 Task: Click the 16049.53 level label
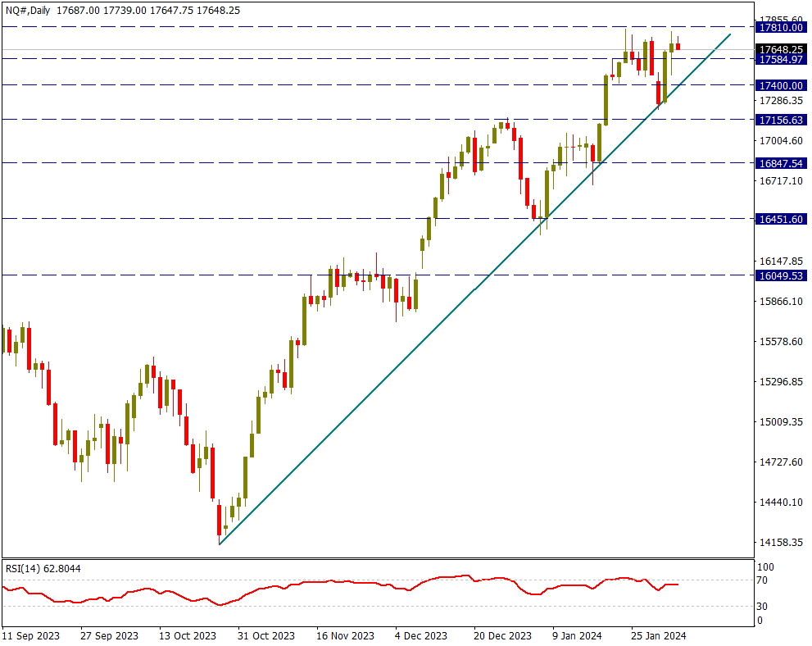pyautogui.click(x=781, y=276)
